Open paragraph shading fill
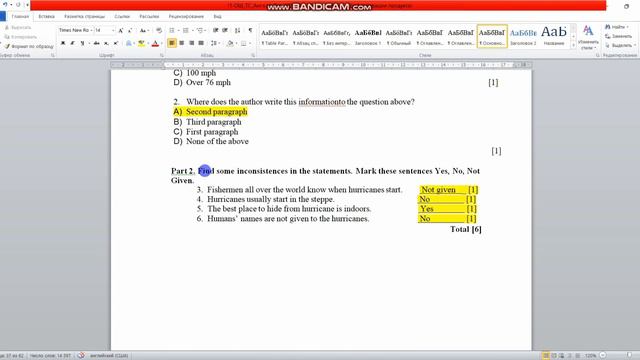640x360 pixels. tap(230, 43)
